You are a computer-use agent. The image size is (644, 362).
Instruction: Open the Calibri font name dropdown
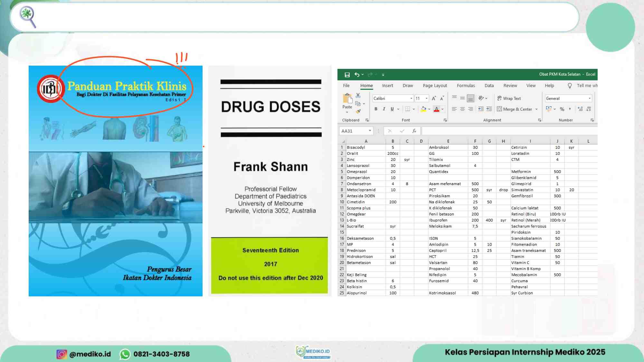point(411,98)
